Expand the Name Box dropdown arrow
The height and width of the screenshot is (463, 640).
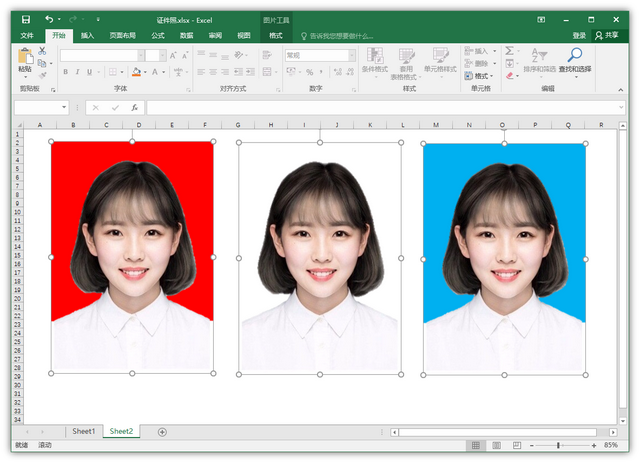click(x=64, y=107)
